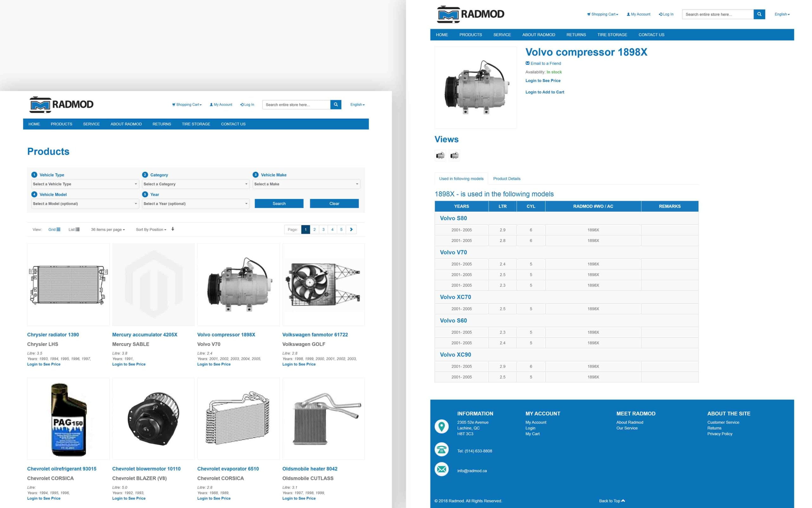Click My Account on compressor page header
This screenshot has height=508, width=812.
(638, 14)
